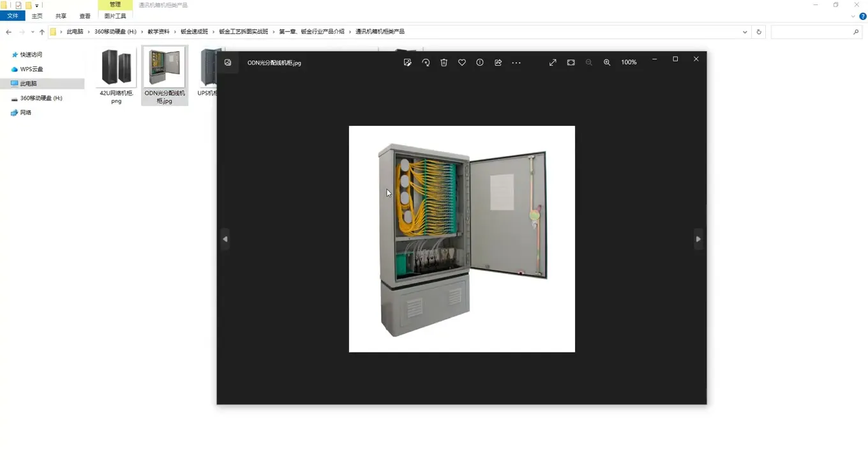The height and width of the screenshot is (460, 868).
Task: Switch to the 图片工具 ribbon tab
Action: coord(115,16)
